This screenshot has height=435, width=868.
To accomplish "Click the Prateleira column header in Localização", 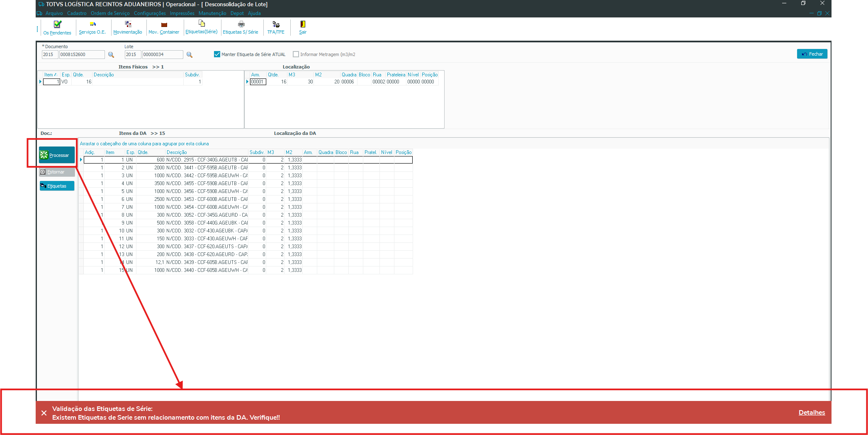I will click(x=396, y=75).
